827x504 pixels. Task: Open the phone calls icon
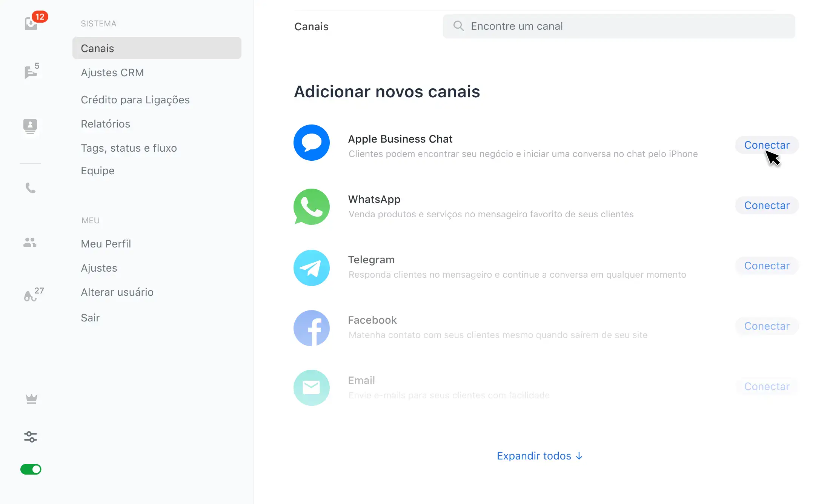30,187
